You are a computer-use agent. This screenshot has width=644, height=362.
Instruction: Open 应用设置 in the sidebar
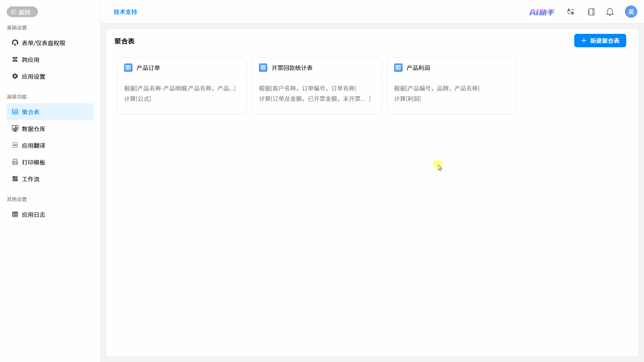[x=50, y=76]
